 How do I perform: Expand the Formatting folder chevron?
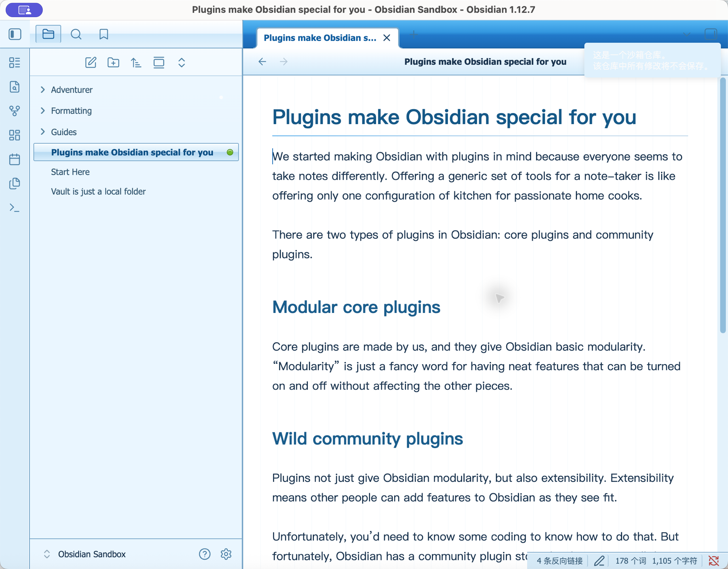(x=43, y=110)
